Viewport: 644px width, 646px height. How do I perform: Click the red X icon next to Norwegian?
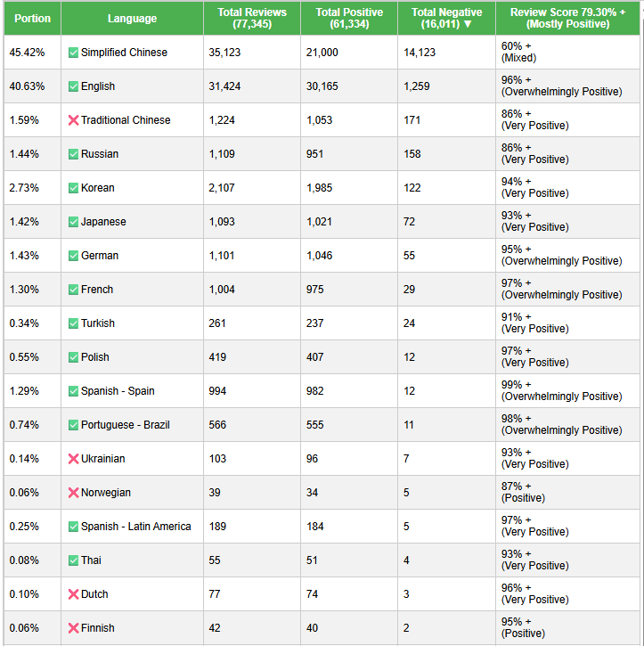(x=73, y=493)
